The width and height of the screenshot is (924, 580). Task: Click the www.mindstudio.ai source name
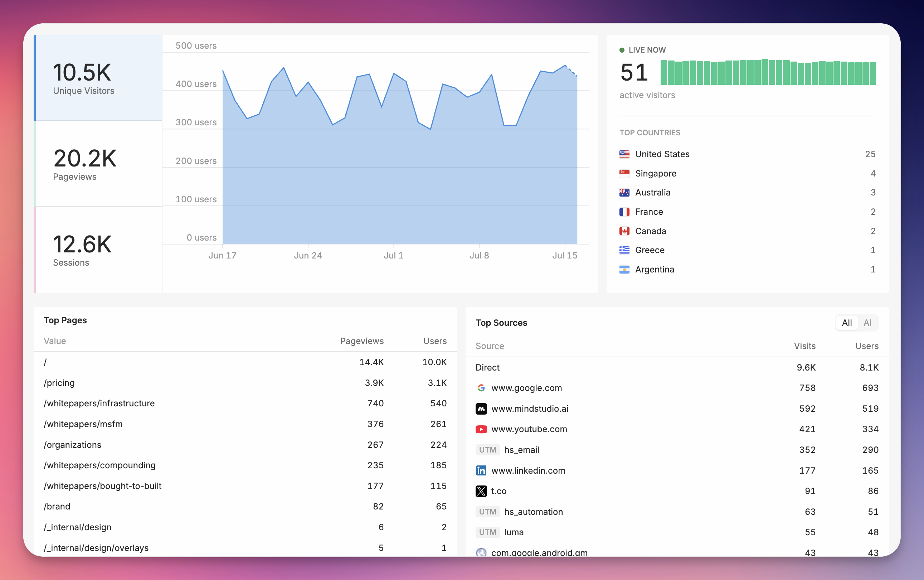coord(530,409)
